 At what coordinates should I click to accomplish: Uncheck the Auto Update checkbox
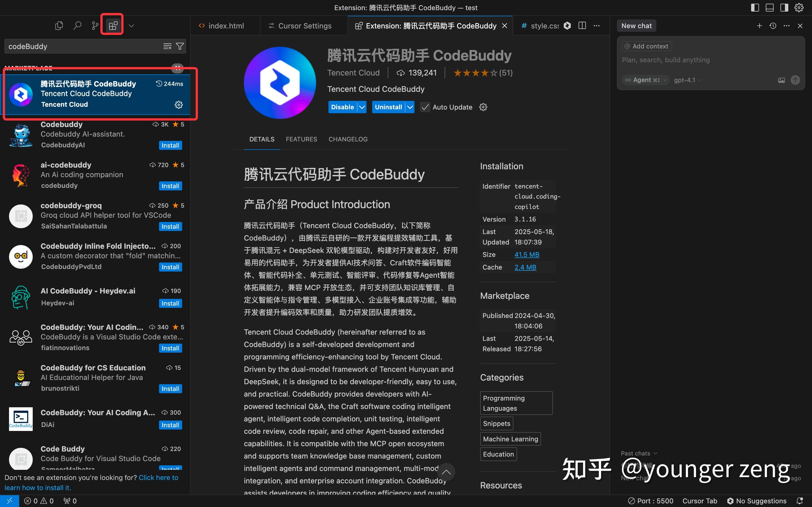pyautogui.click(x=425, y=107)
